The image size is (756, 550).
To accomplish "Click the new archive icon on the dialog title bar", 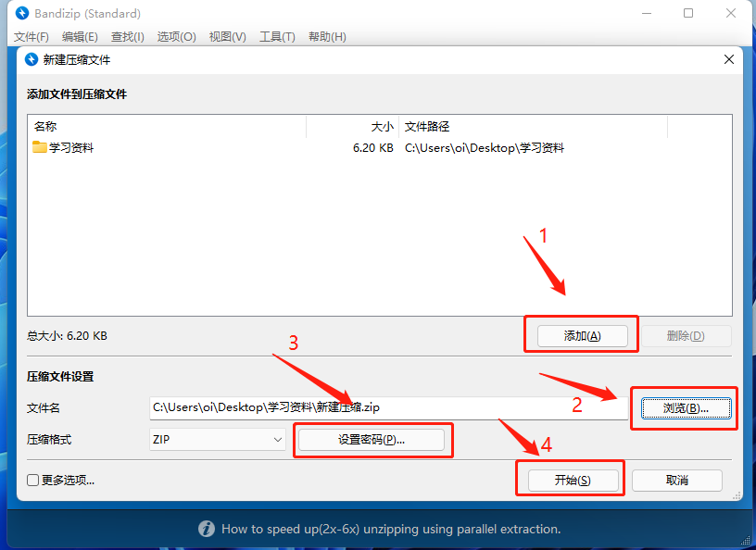I will coord(29,57).
